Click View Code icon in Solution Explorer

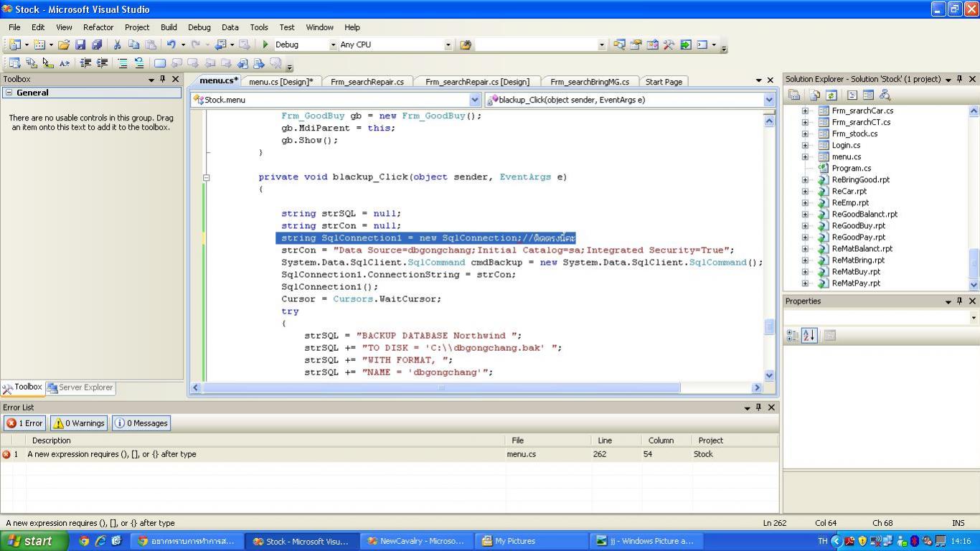852,95
